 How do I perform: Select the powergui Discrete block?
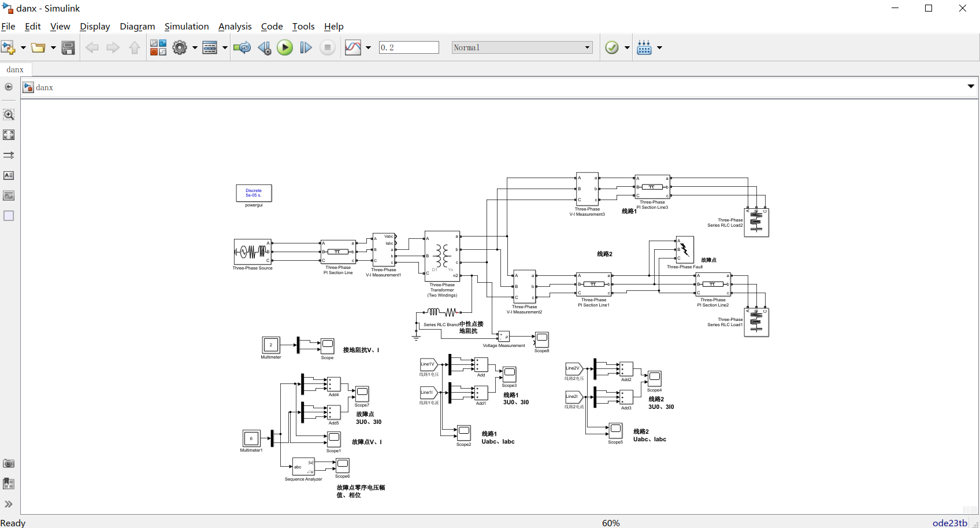tap(254, 193)
